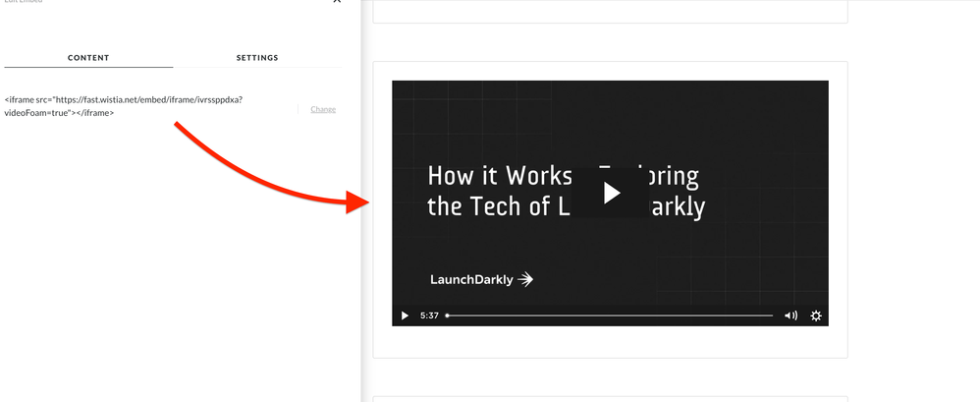Click the Change link beside embed code
Screen dimensions: 980x402
point(323,109)
